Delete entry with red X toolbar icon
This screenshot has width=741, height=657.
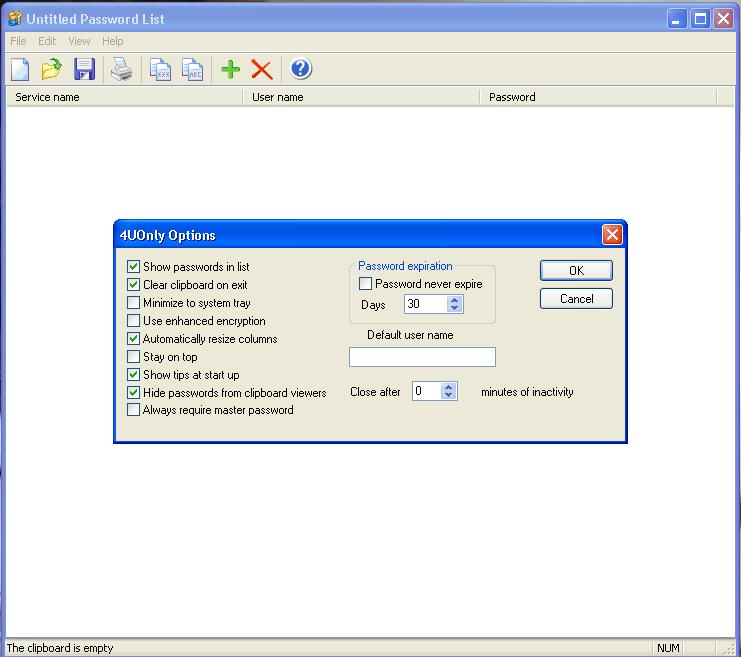click(262, 69)
